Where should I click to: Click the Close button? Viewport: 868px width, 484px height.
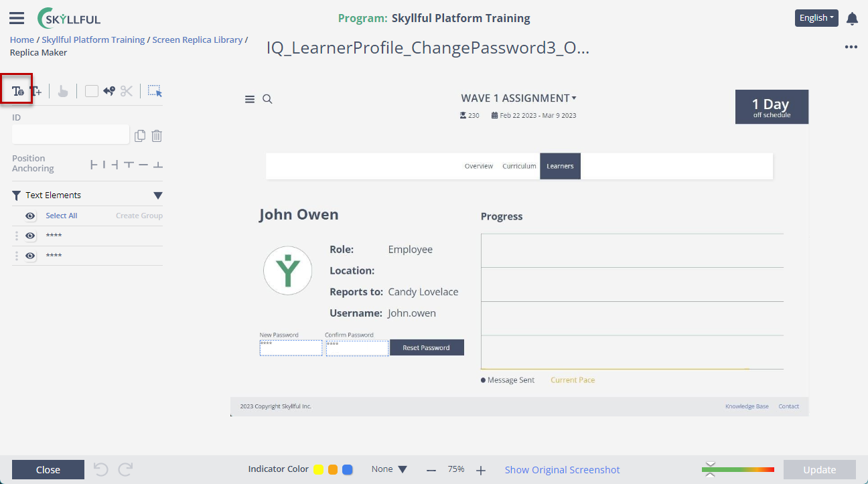click(48, 469)
